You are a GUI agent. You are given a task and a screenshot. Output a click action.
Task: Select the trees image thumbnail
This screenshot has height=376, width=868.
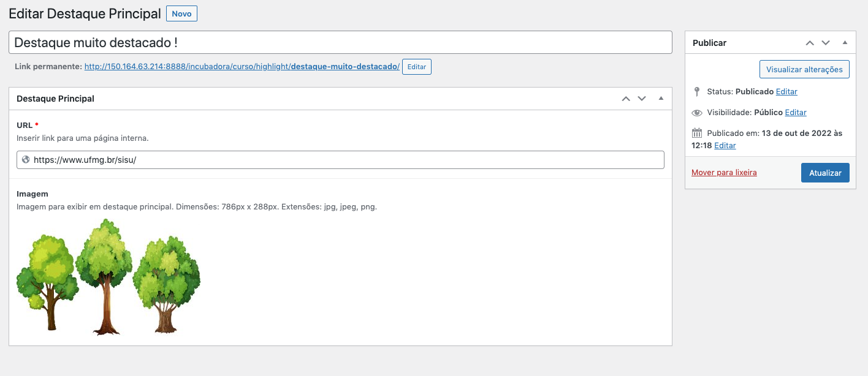pos(108,277)
